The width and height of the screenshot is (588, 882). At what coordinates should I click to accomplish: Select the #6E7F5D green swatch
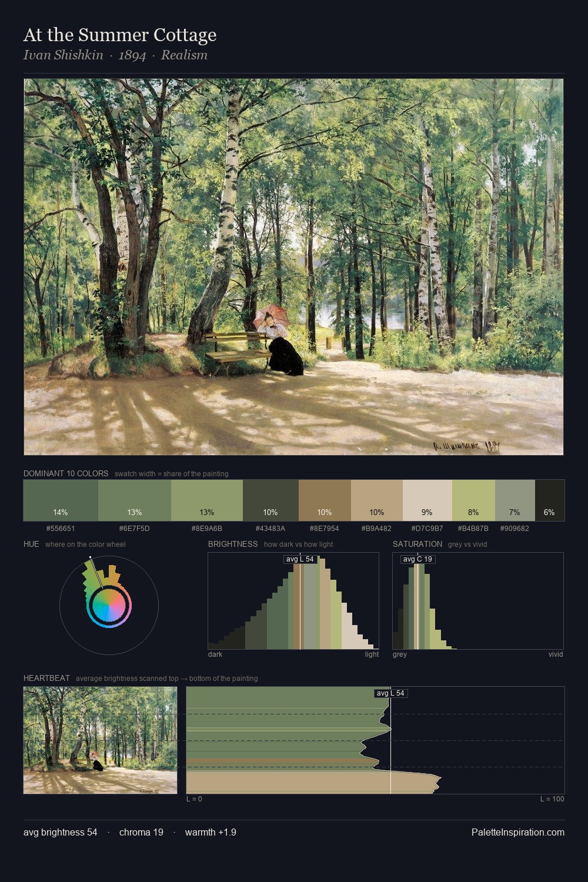(135, 500)
